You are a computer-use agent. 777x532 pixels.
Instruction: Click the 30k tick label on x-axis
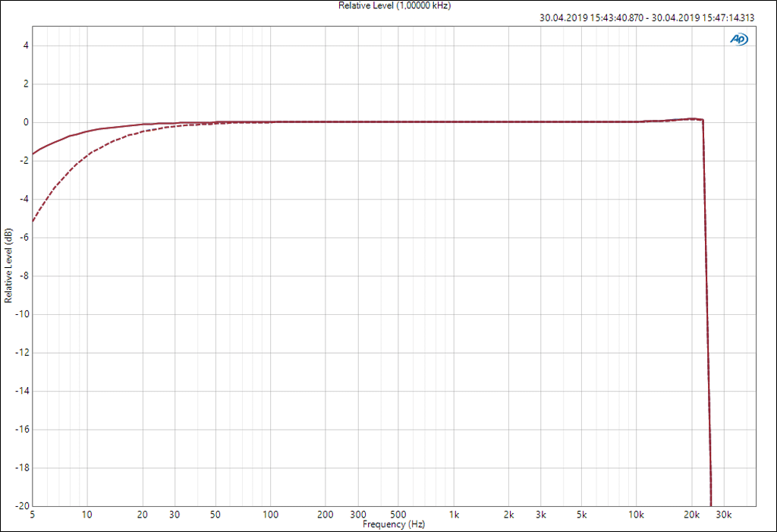pyautogui.click(x=724, y=515)
